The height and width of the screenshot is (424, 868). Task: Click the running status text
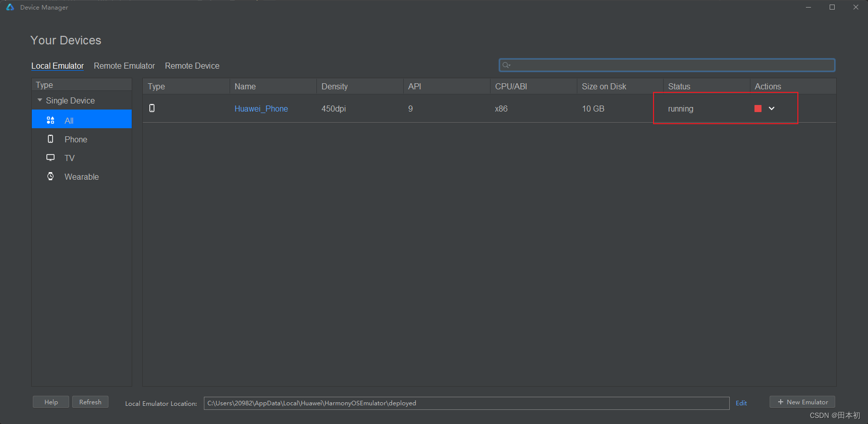(681, 109)
